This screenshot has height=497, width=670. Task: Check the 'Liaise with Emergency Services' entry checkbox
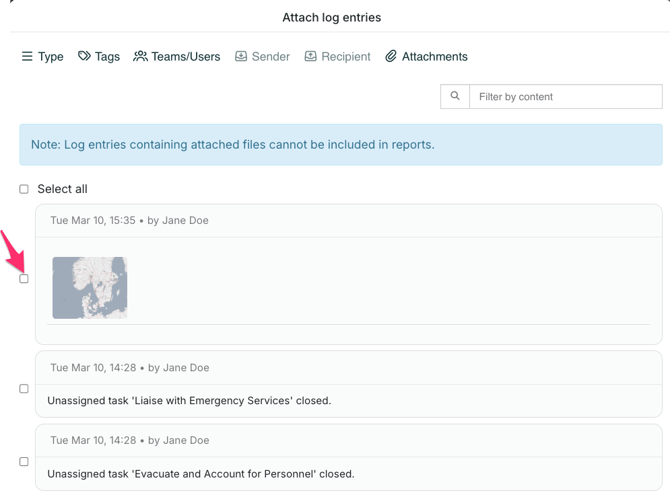click(24, 389)
